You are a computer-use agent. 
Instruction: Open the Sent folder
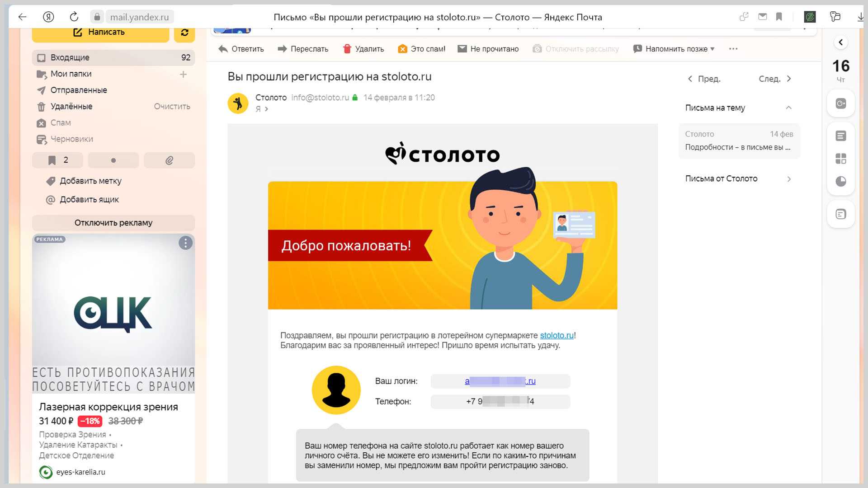pyautogui.click(x=79, y=90)
